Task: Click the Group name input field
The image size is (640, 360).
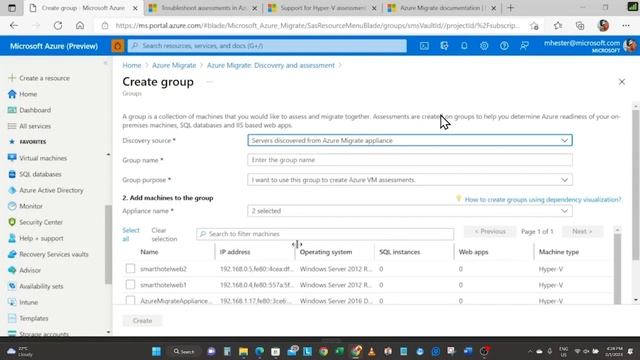Action: click(410, 160)
